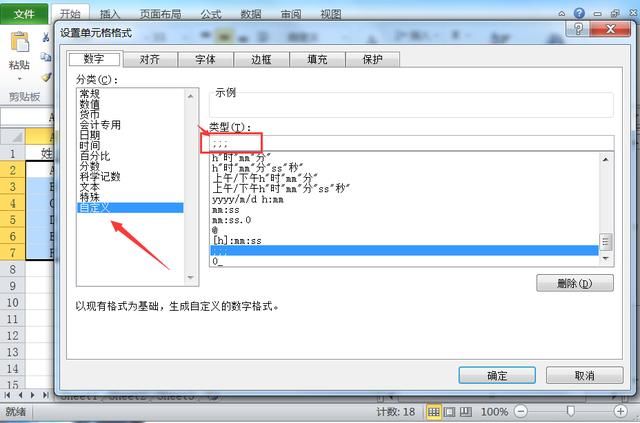Click the zoom slider handle
The width and height of the screenshot is (640, 423).
tap(571, 411)
